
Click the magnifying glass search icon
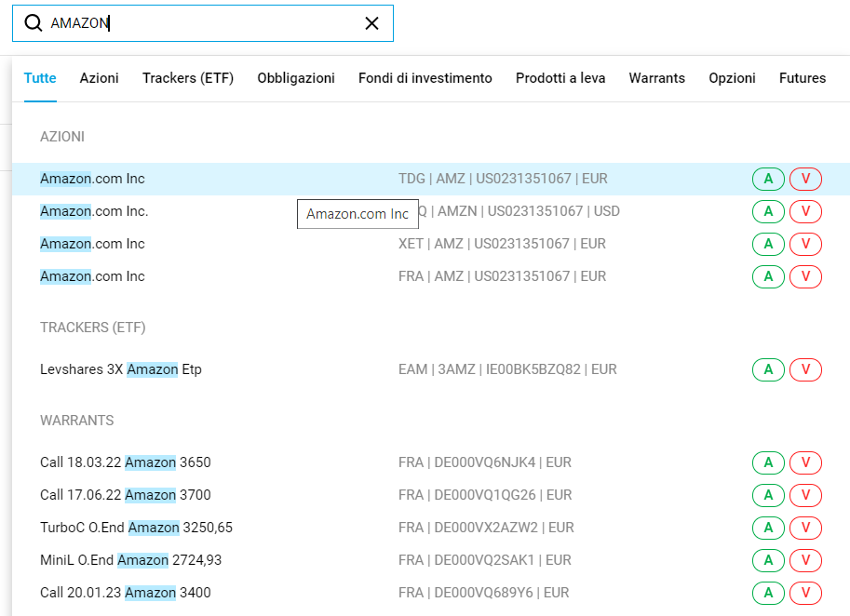34,22
